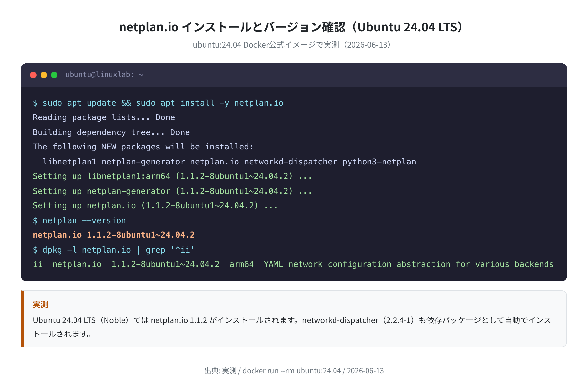Click the terminal title 'ubuntu@linuxlab: ~'

pyautogui.click(x=104, y=75)
